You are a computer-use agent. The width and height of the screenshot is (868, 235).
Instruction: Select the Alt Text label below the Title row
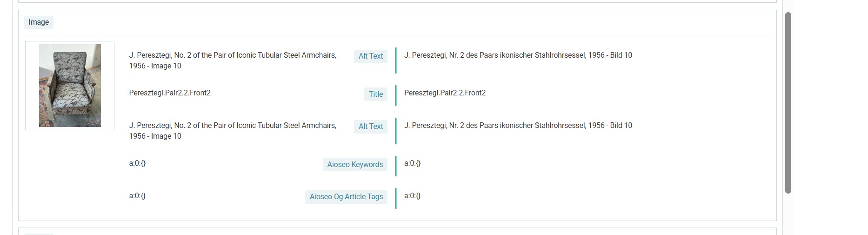[x=370, y=127]
